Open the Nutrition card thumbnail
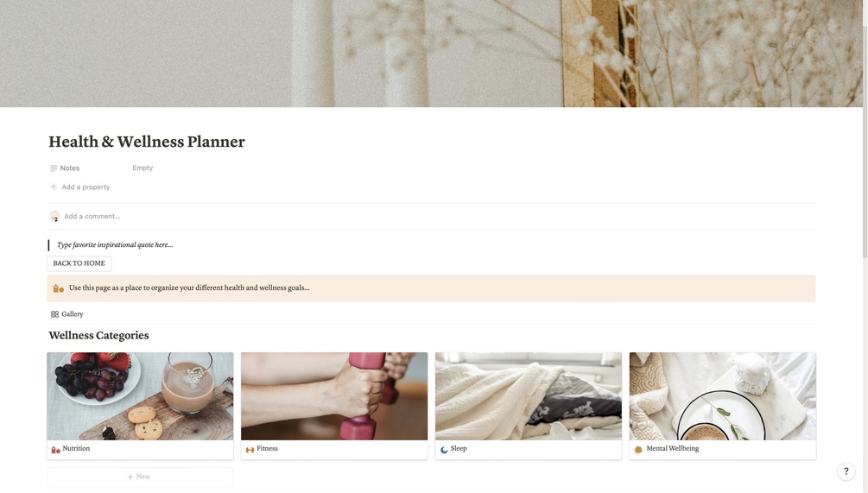Screen dimensions: 868x493 pyautogui.click(x=140, y=396)
